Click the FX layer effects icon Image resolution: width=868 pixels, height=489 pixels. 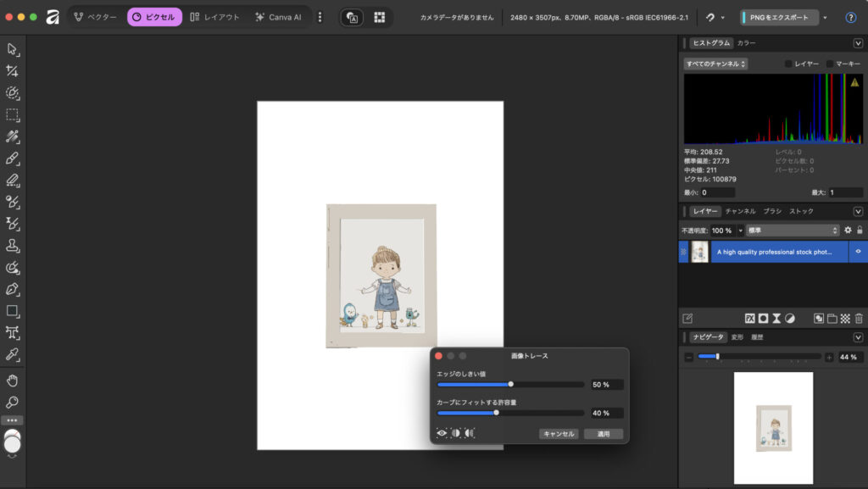coord(749,318)
